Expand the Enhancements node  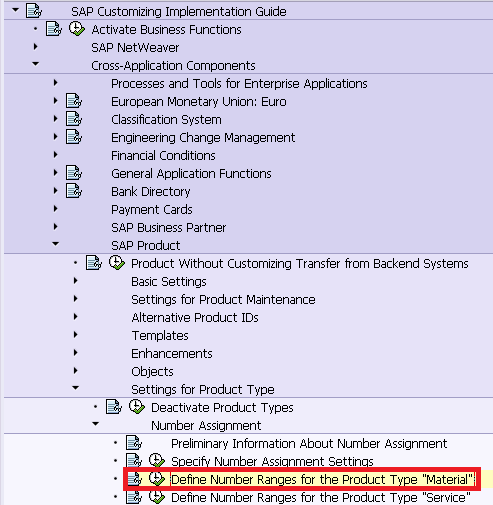tap(76, 353)
